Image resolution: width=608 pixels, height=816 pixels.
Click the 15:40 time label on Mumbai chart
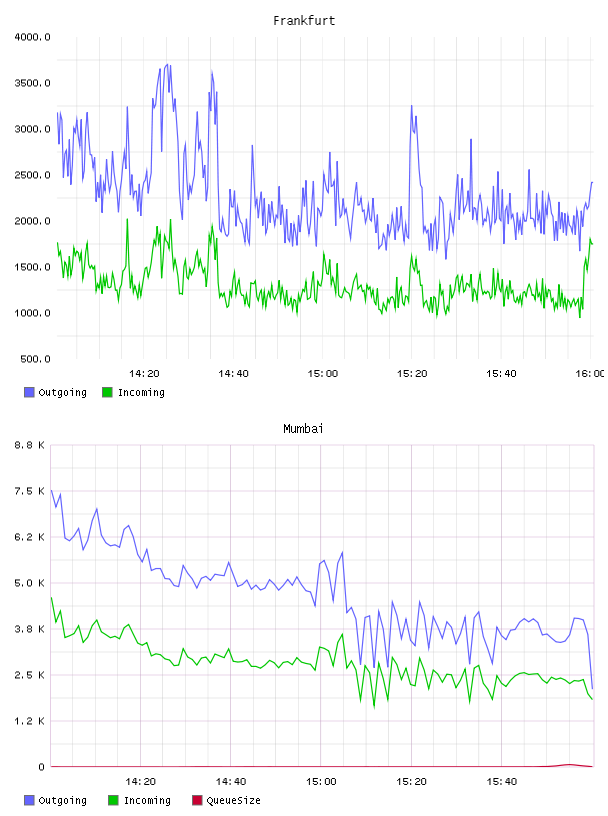pyautogui.click(x=502, y=782)
